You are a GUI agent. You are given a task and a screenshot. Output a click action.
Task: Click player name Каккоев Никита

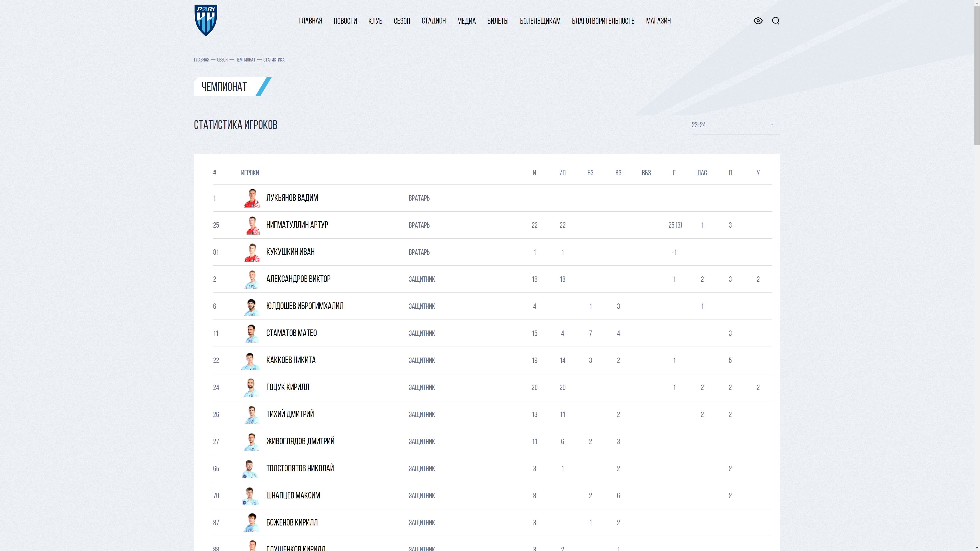291,360
